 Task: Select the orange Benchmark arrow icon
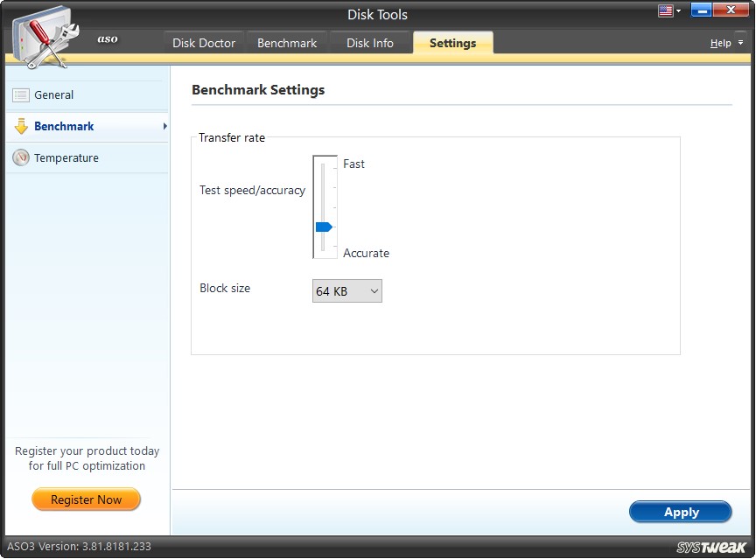point(21,126)
